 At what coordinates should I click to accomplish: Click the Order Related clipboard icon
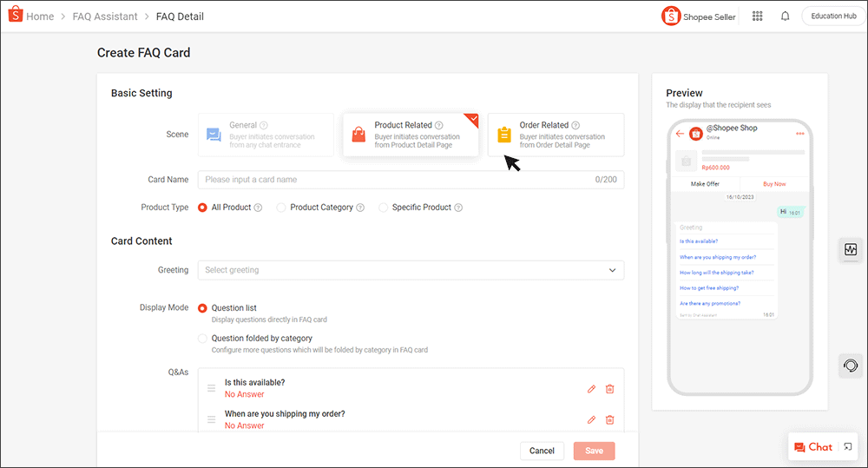pos(503,135)
